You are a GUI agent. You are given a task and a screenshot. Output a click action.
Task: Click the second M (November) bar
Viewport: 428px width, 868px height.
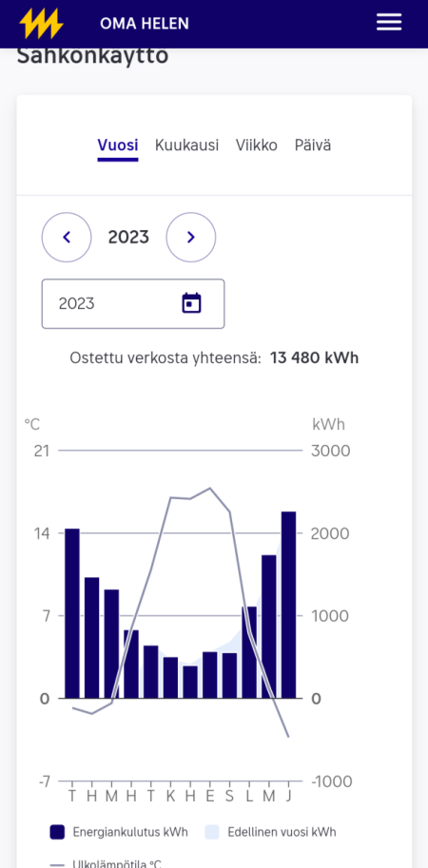tap(269, 627)
